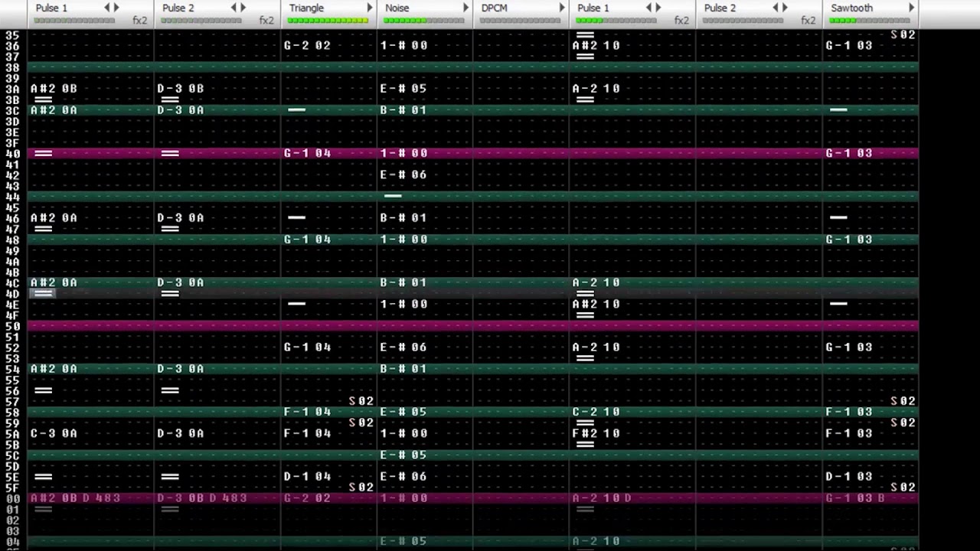This screenshot has width=980, height=551.
Task: Select Noise entry B-# 01 in row 3C
Action: coord(403,110)
